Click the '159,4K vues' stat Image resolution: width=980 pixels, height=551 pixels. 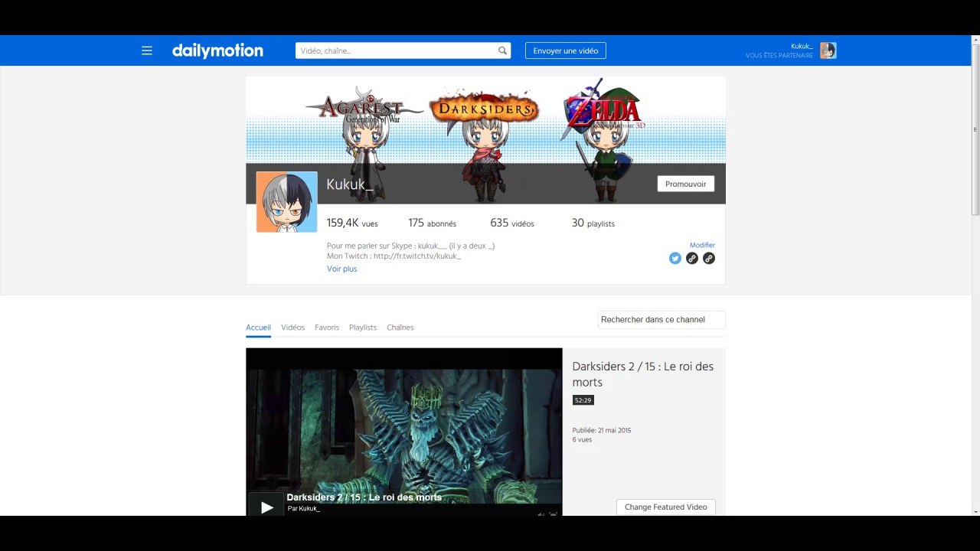click(x=352, y=223)
